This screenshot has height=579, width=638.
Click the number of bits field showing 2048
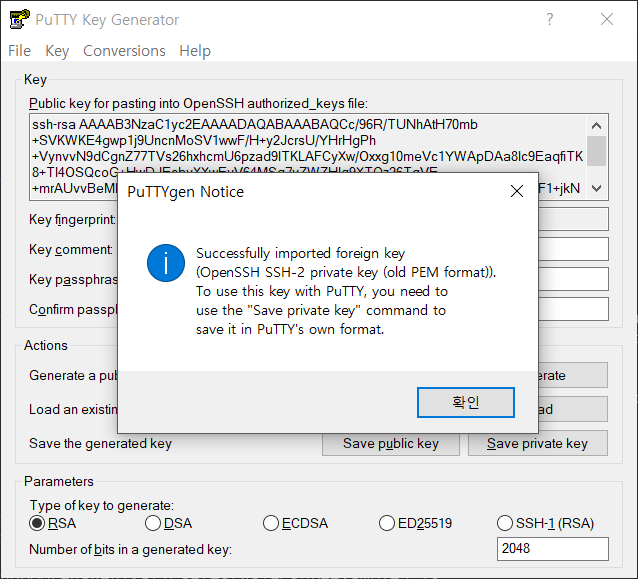coord(553,548)
